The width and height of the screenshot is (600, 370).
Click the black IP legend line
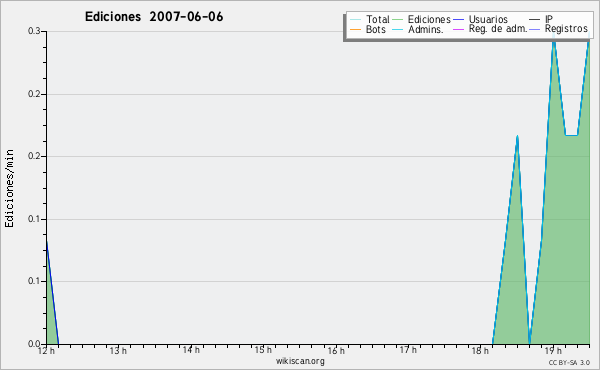click(535, 20)
